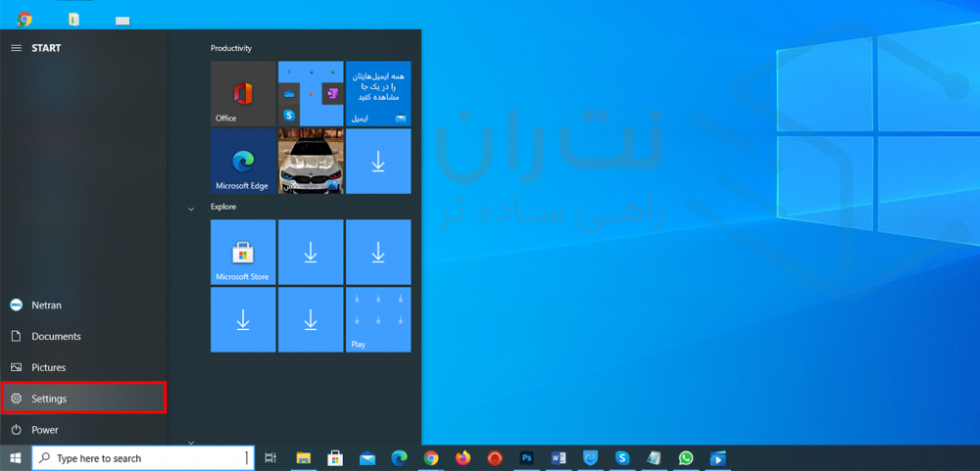Expand the chevron at Start menu bottom
The width and height of the screenshot is (980, 471).
(x=191, y=443)
